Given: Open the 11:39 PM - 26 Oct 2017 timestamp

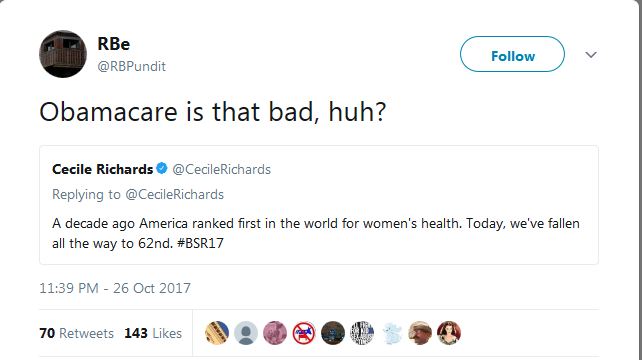Looking at the screenshot, I should point(115,288).
